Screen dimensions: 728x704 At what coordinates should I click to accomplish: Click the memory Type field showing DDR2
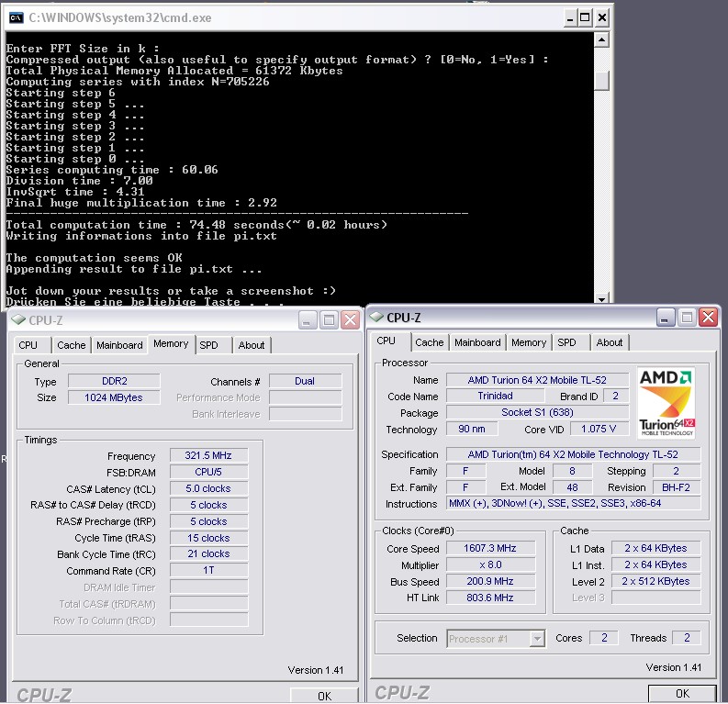[x=114, y=381]
